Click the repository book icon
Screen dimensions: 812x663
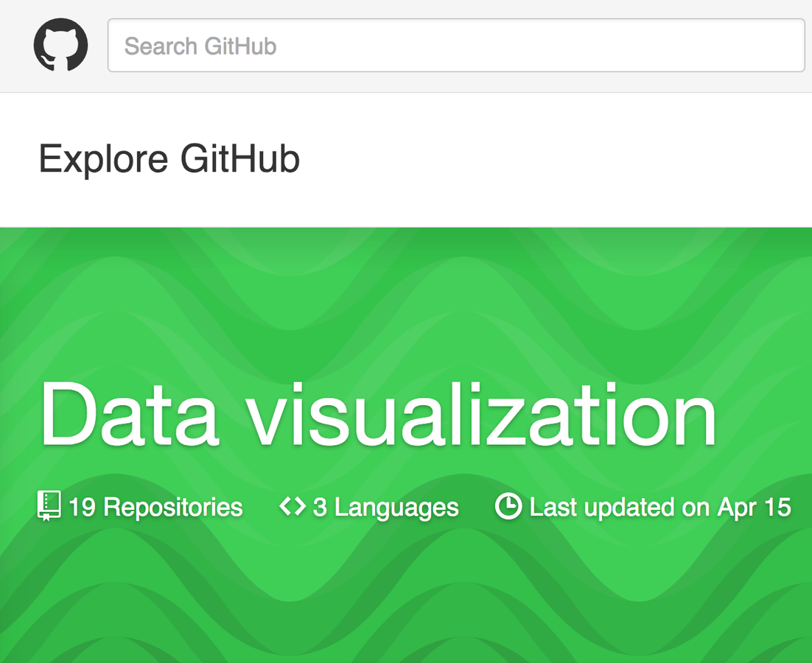pyautogui.click(x=49, y=505)
